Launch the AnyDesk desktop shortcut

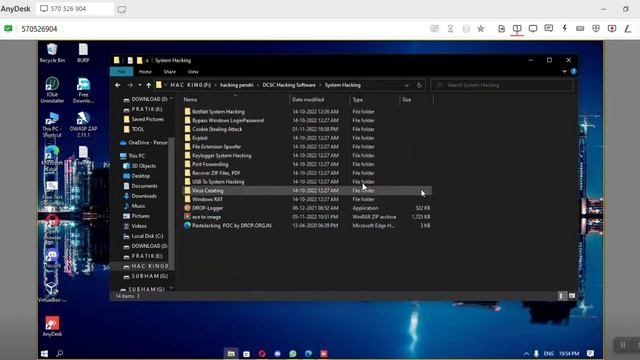click(52, 326)
